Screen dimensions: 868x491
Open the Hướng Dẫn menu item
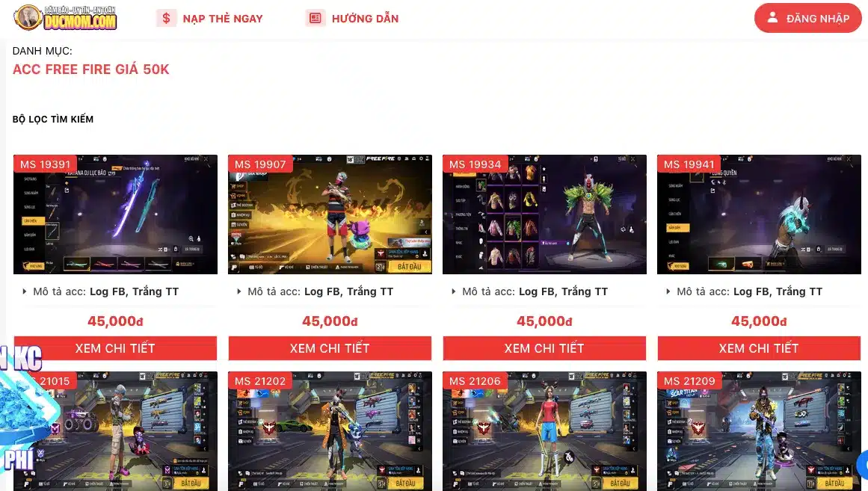click(352, 18)
